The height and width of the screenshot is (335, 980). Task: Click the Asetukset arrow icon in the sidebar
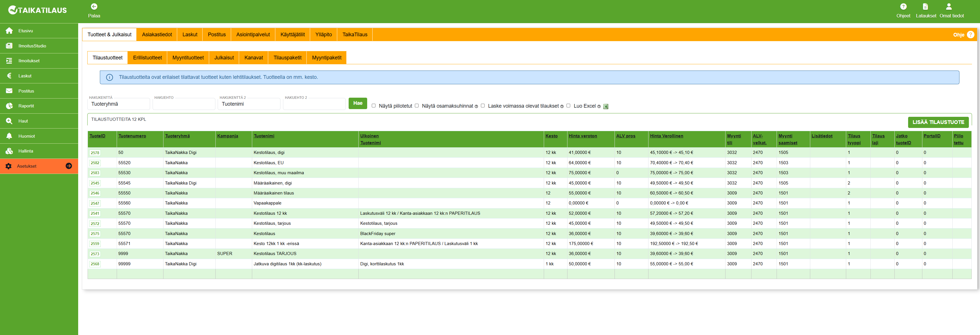(69, 166)
